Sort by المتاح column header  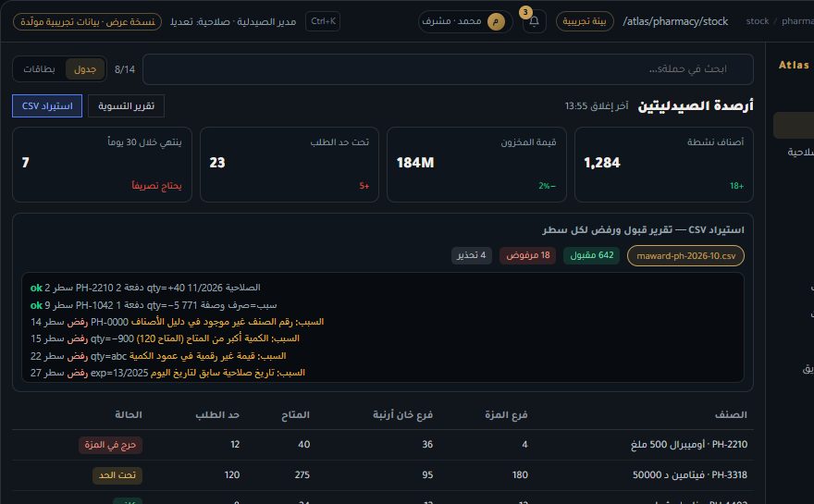(295, 414)
